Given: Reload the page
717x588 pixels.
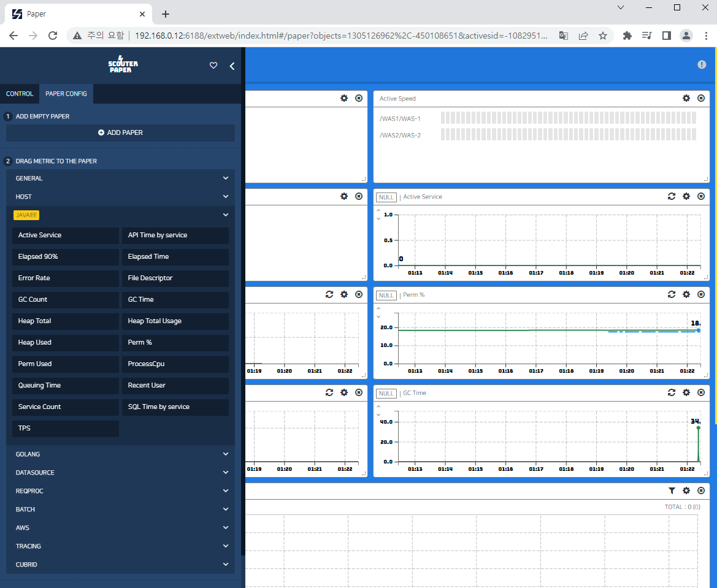Looking at the screenshot, I should tap(53, 36).
